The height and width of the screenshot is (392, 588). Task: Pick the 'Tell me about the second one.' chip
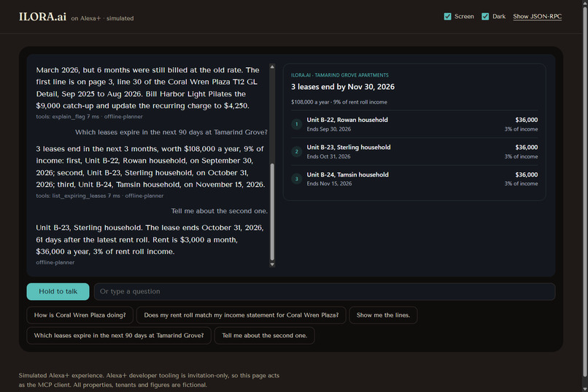pyautogui.click(x=264, y=335)
